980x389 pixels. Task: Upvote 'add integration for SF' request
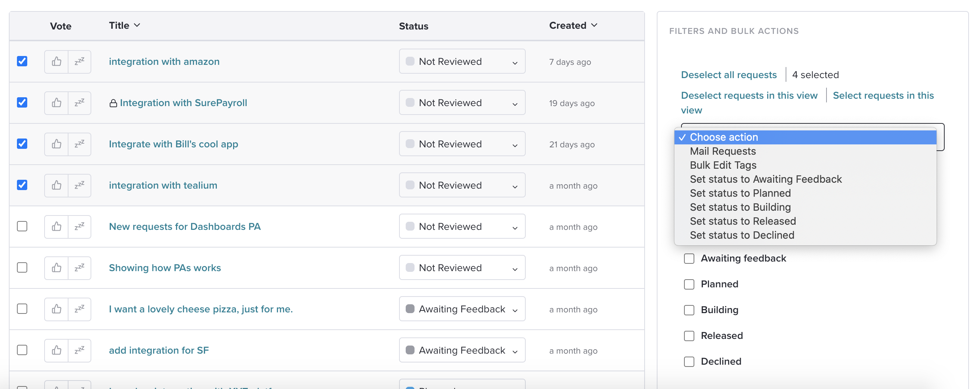point(56,350)
